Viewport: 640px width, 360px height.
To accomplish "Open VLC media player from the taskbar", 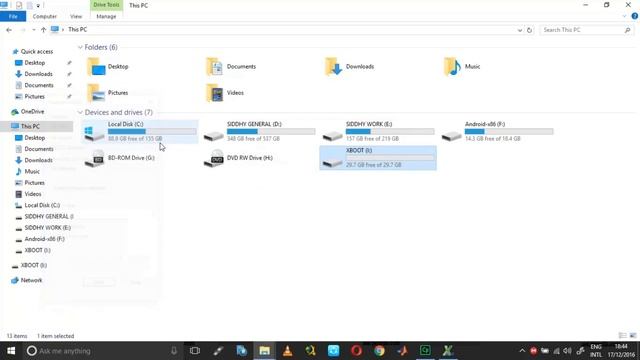I will (x=287, y=351).
